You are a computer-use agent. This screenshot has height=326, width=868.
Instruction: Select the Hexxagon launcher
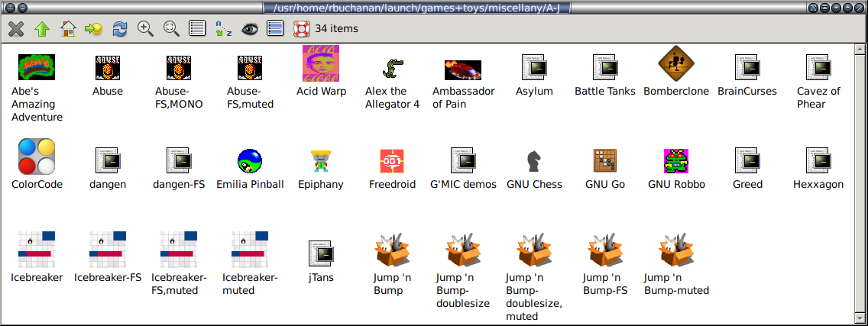point(818,160)
